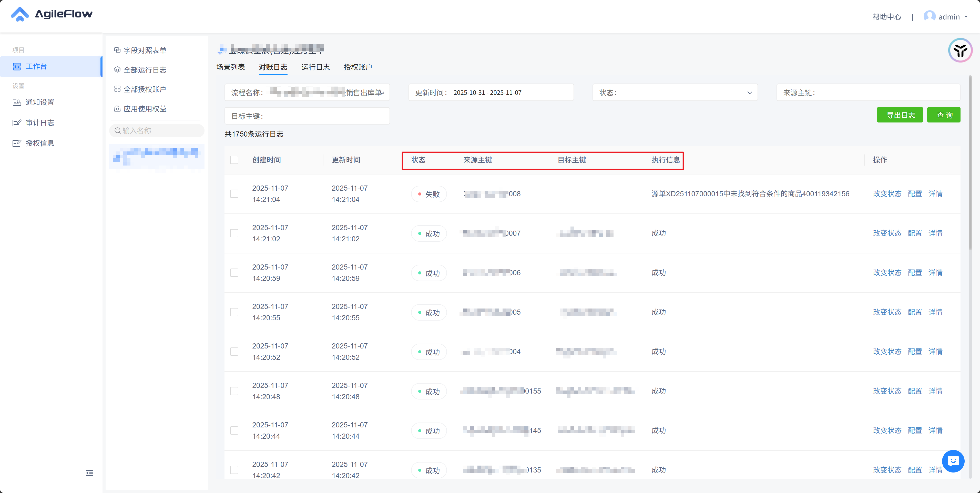Open the 工作台 workspace icon
Viewport: 980px width, 493px height.
click(17, 67)
